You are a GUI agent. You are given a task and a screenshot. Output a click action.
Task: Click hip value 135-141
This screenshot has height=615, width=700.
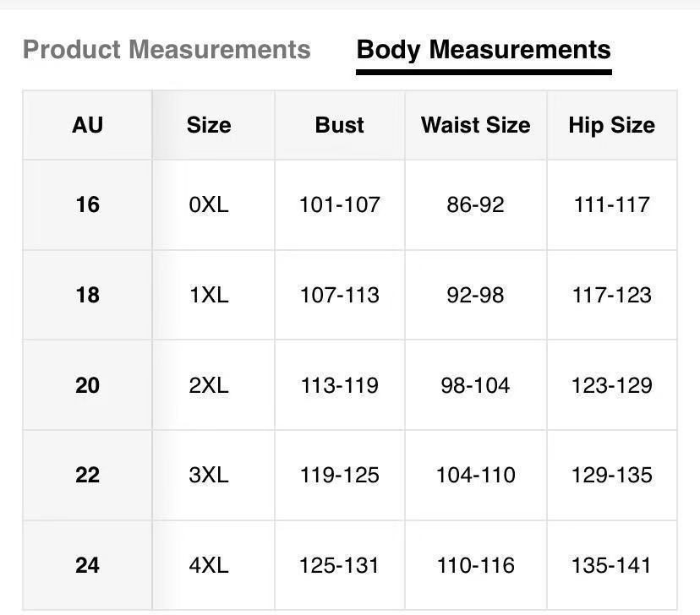611,564
